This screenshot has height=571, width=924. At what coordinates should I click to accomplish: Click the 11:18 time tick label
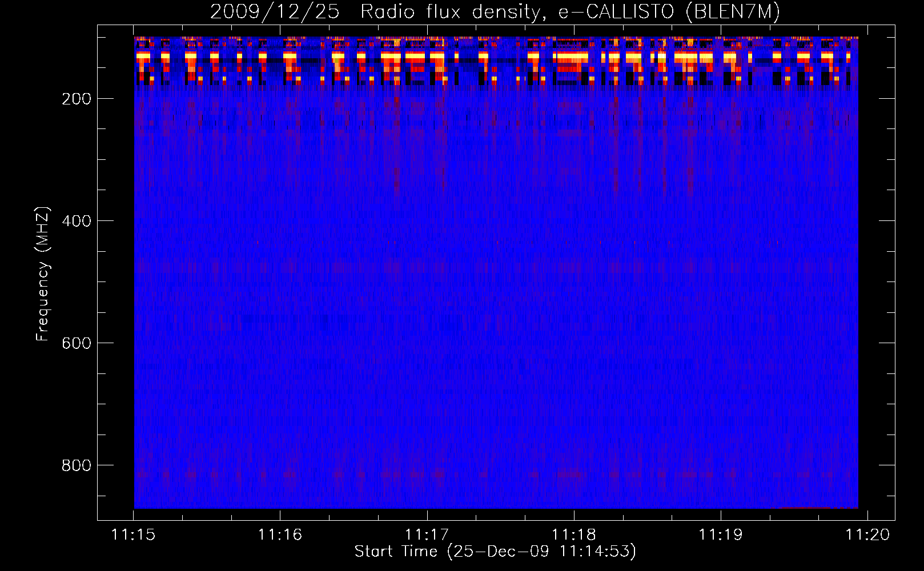573,534
